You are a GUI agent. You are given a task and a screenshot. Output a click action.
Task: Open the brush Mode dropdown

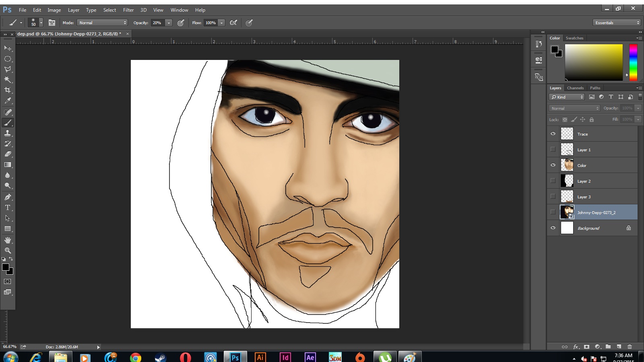[102, 23]
